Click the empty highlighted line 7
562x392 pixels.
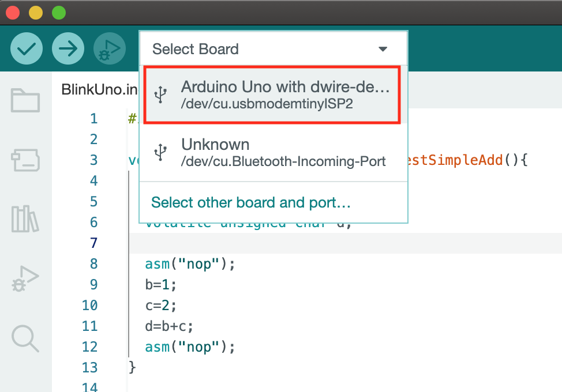click(x=346, y=243)
